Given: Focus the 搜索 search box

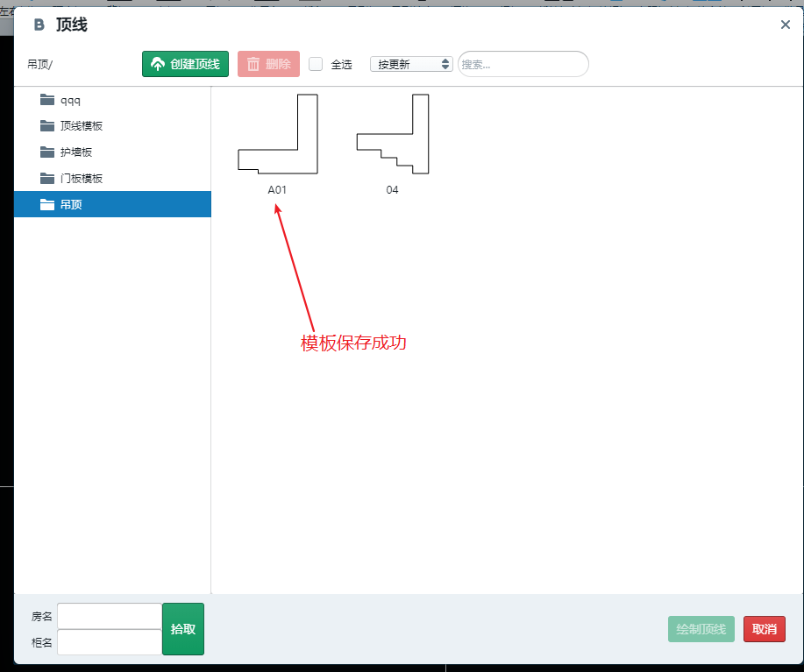Looking at the screenshot, I should [523, 64].
